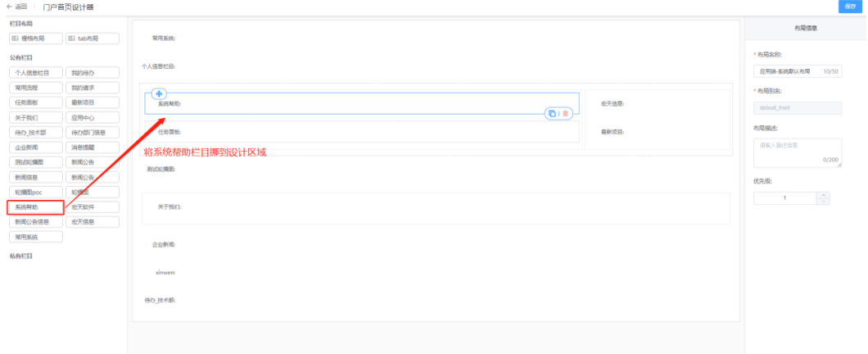Choose the 个人信息栏目 column
Image resolution: width=868 pixels, height=354 pixels.
36,73
